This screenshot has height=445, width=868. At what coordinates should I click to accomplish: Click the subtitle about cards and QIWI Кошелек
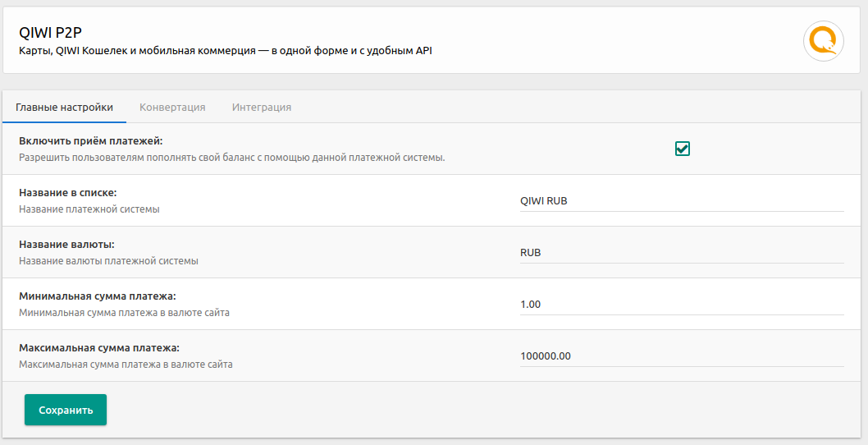point(225,51)
